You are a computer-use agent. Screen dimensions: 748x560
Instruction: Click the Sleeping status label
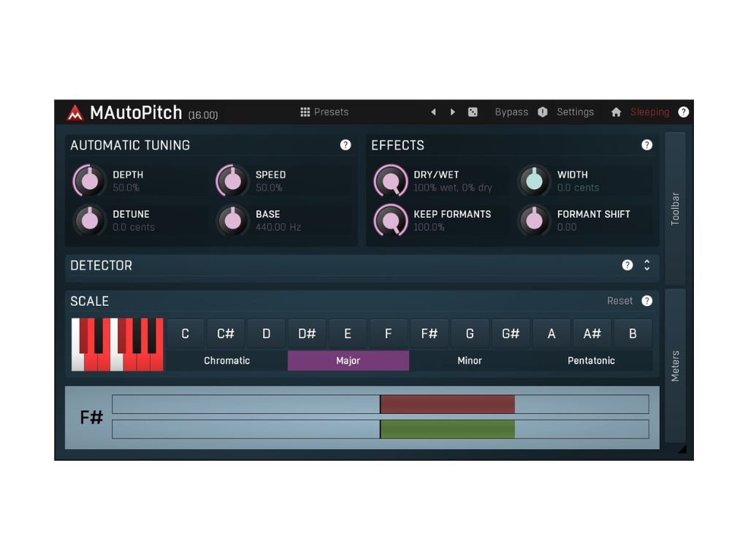click(649, 112)
